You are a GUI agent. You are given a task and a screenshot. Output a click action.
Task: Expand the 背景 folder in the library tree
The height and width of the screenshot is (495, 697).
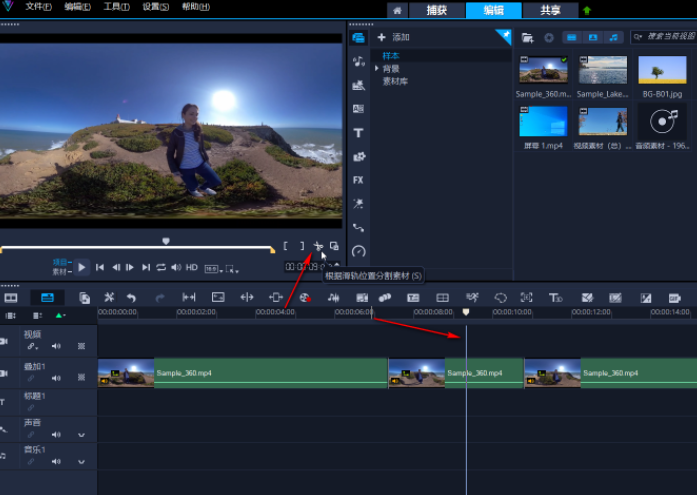click(x=376, y=69)
